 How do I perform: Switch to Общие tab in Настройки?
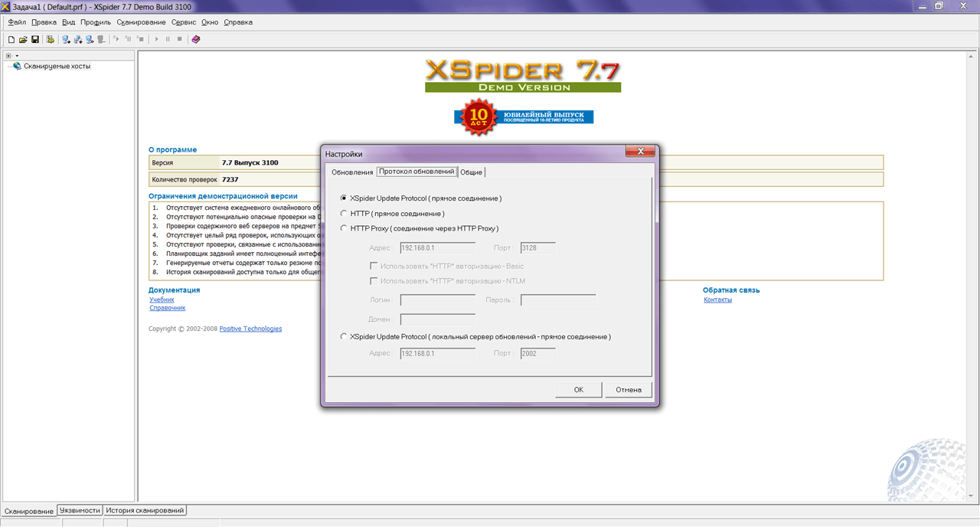pos(471,172)
